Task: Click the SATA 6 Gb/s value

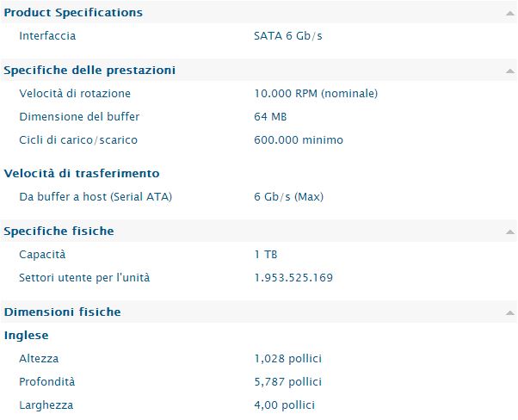Action: pos(287,35)
